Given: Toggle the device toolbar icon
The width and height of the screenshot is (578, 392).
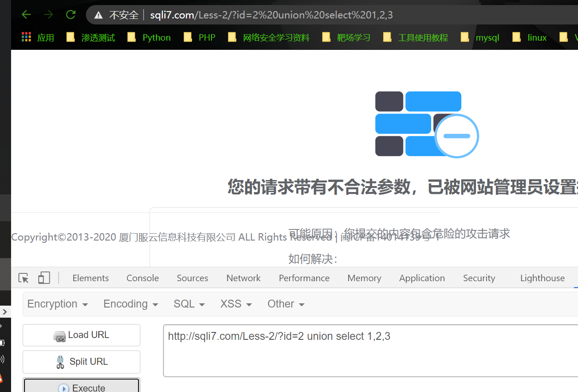Looking at the screenshot, I should point(44,278).
